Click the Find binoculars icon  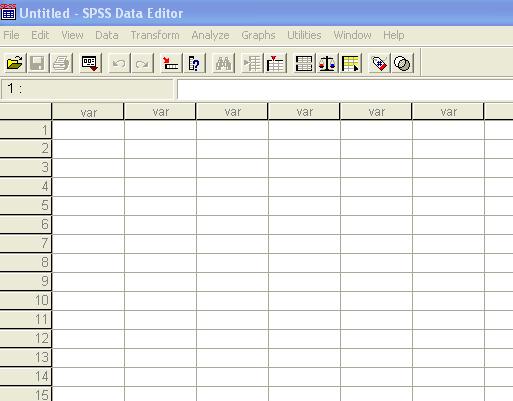point(223,63)
